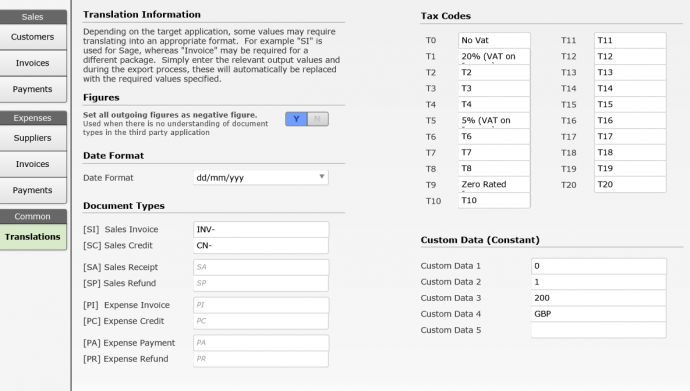Edit the Sales Invoice translation field

coord(261,230)
